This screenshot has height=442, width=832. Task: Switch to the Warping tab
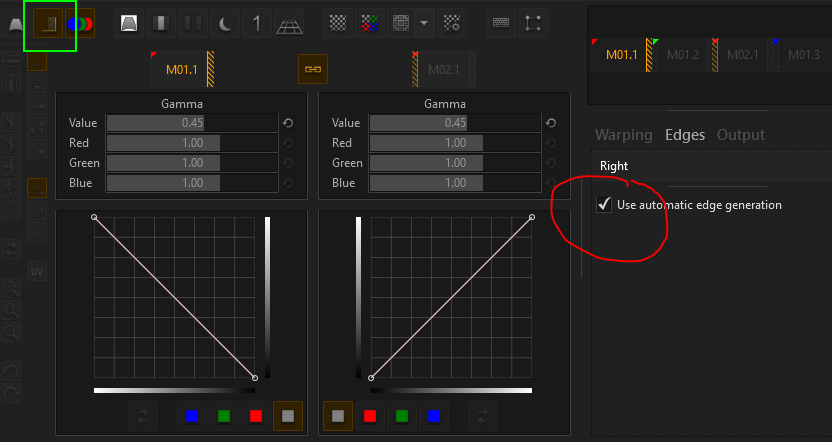pos(623,135)
